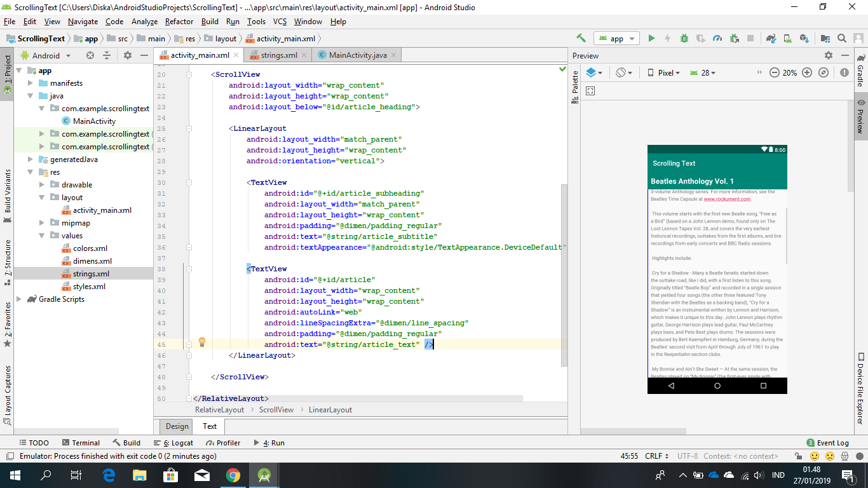The height and width of the screenshot is (488, 868).
Task: Open the Pixel device dropdown in Preview
Action: [663, 72]
